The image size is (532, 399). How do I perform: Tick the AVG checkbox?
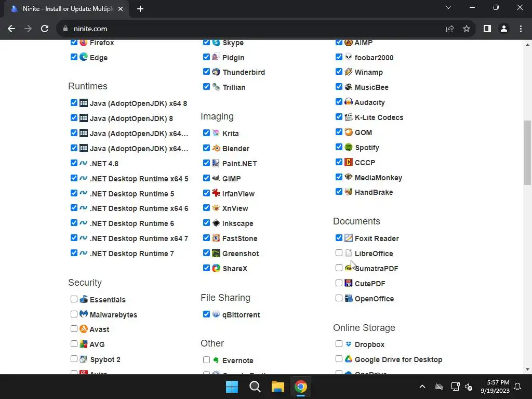coord(74,344)
